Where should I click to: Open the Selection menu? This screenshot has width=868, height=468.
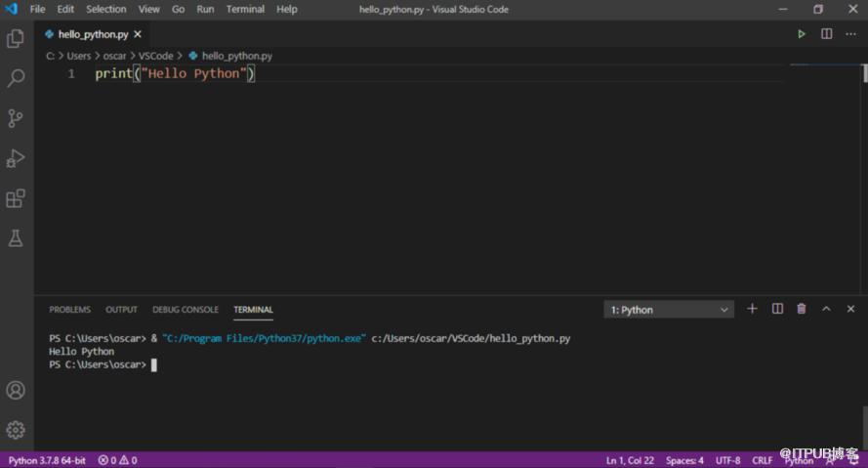tap(105, 9)
